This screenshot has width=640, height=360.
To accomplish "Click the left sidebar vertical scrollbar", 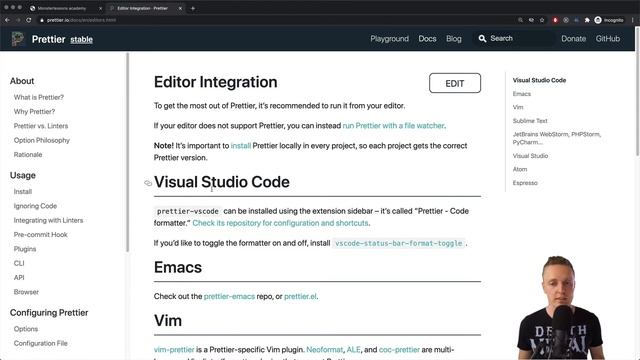I will (x=127, y=152).
